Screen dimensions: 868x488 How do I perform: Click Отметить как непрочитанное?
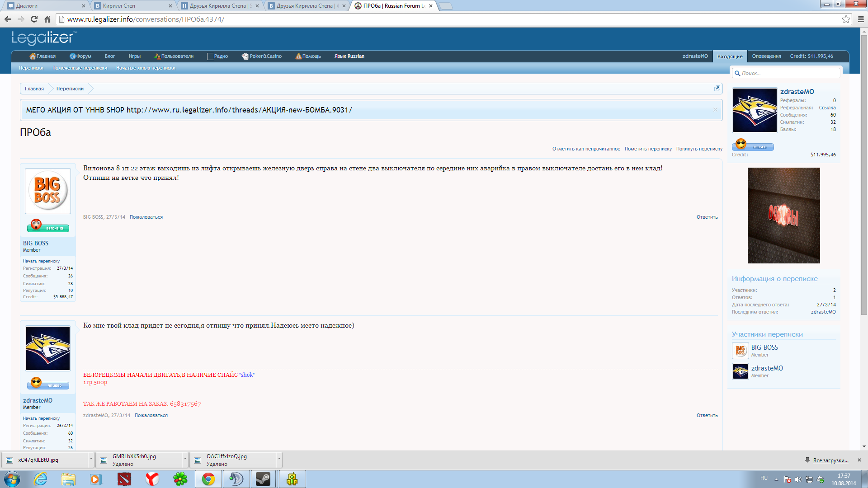click(586, 149)
